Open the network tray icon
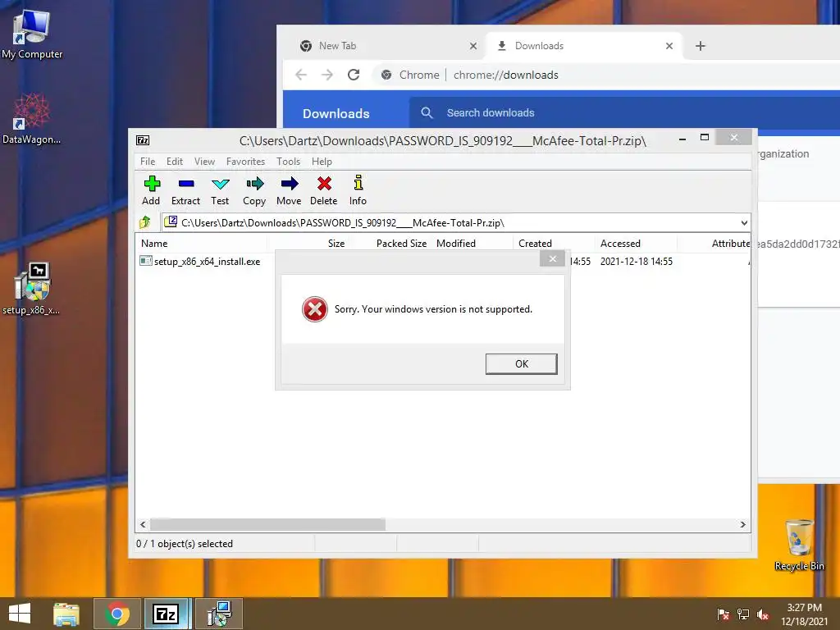Screen dimensions: 840x630 [743, 614]
